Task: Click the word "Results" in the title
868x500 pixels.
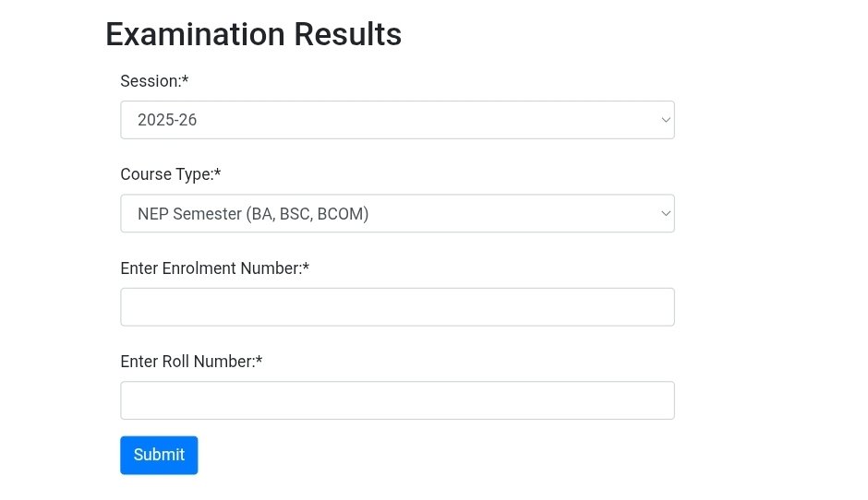Action: point(347,34)
